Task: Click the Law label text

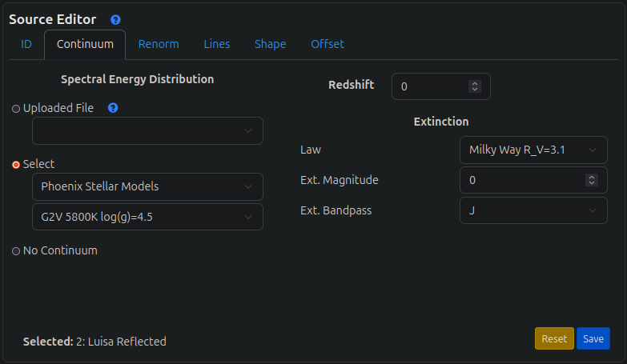Action: click(311, 150)
